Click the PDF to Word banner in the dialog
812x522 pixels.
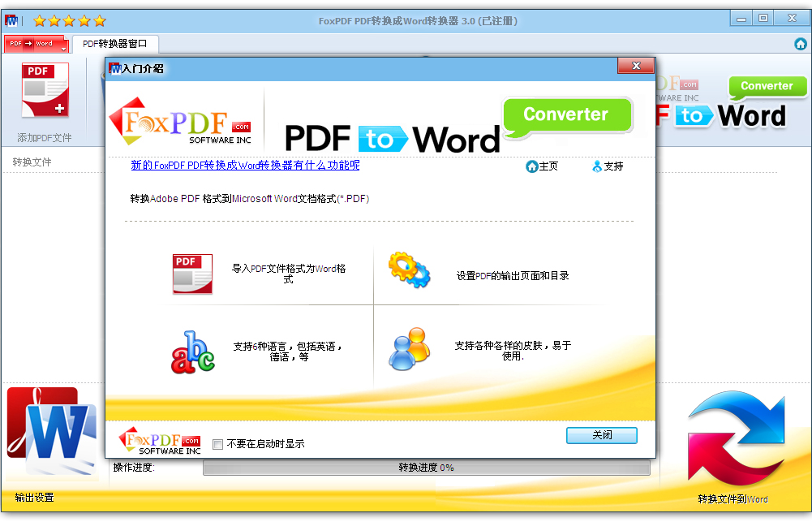[x=392, y=139]
